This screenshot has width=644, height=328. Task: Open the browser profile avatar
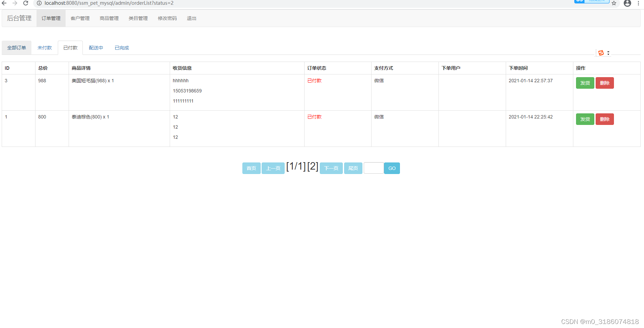(627, 3)
